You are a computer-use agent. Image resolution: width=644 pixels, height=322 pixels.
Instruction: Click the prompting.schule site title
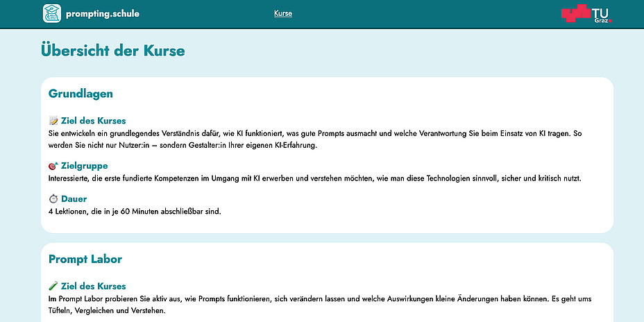coord(103,13)
